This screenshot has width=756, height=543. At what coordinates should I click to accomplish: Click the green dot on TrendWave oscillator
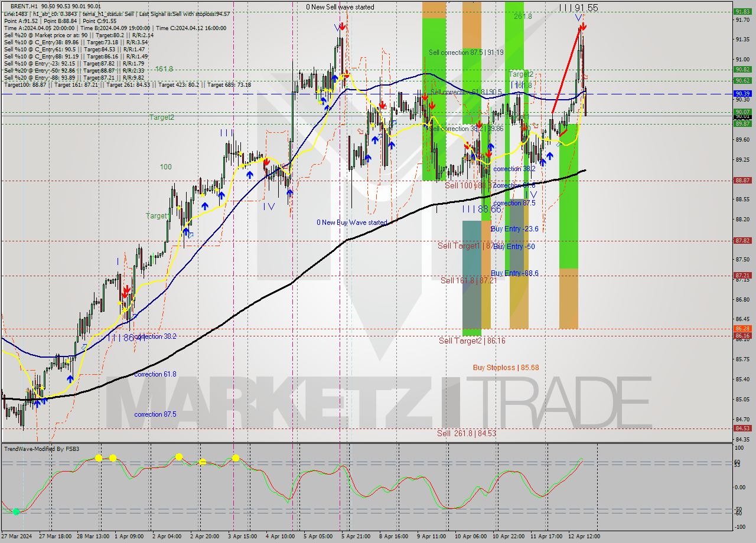(16, 511)
